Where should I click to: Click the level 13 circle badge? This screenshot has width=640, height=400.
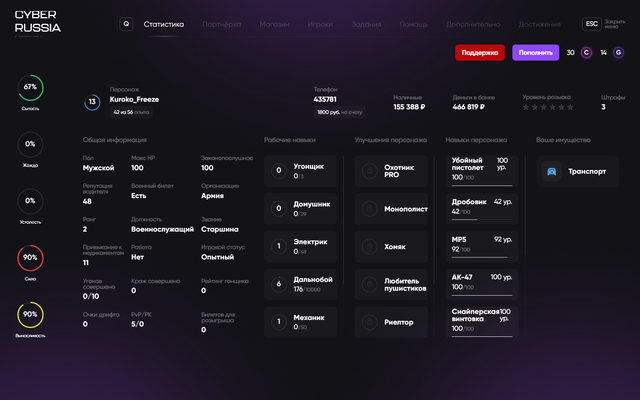pos(92,102)
